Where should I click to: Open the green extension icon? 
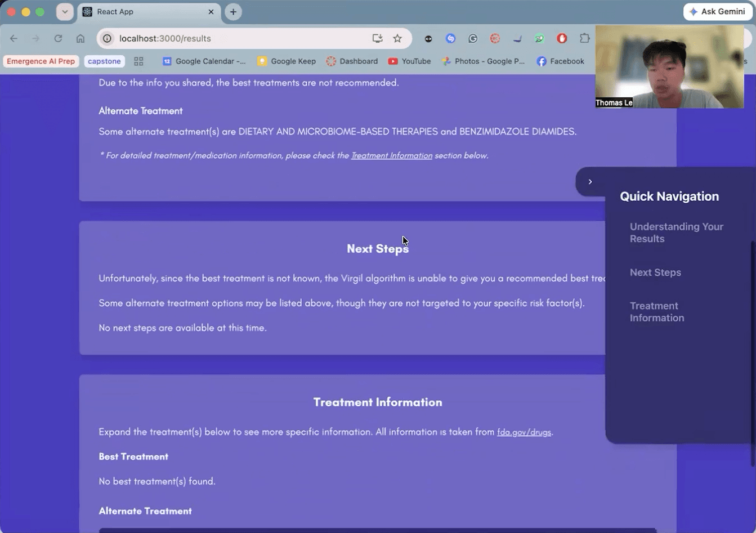[540, 38]
